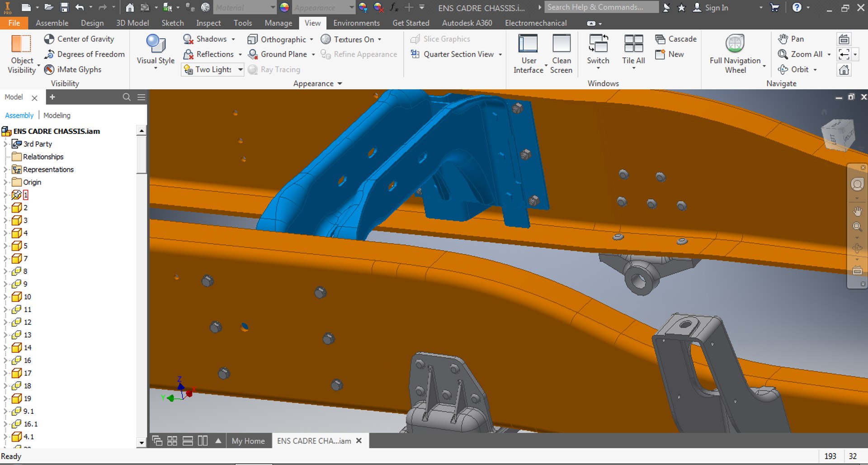The image size is (868, 465).
Task: Click Zoom All
Action: click(800, 54)
